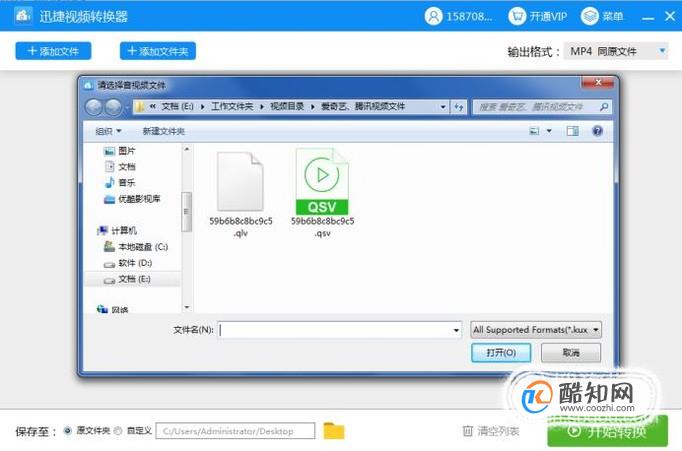Select 图片 library in sidebar
The height and width of the screenshot is (451, 682).
[120, 151]
